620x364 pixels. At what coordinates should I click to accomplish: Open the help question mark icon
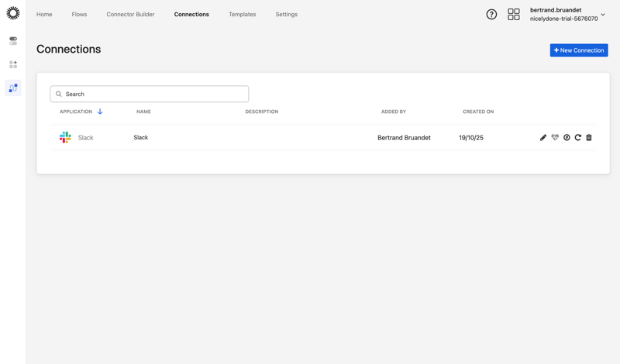(491, 15)
